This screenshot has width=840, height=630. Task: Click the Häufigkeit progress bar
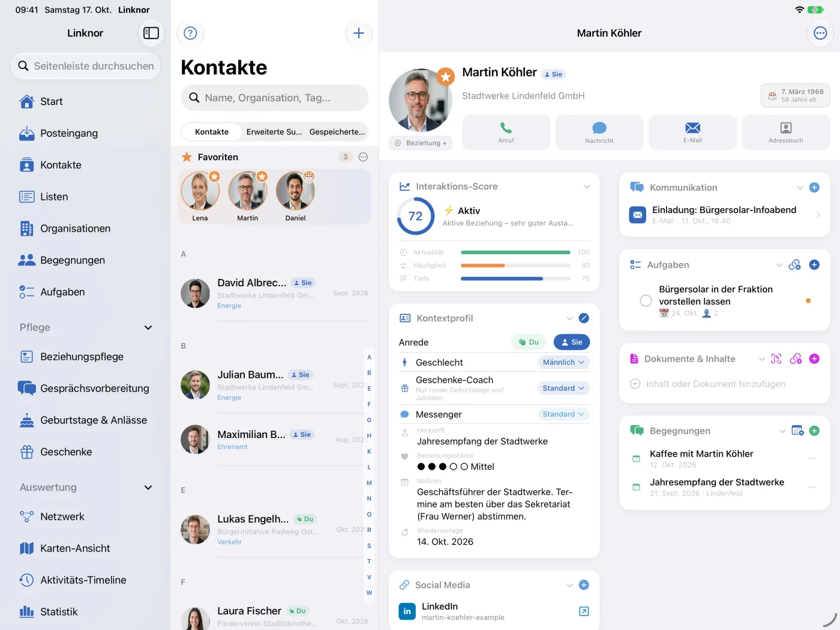tap(515, 266)
